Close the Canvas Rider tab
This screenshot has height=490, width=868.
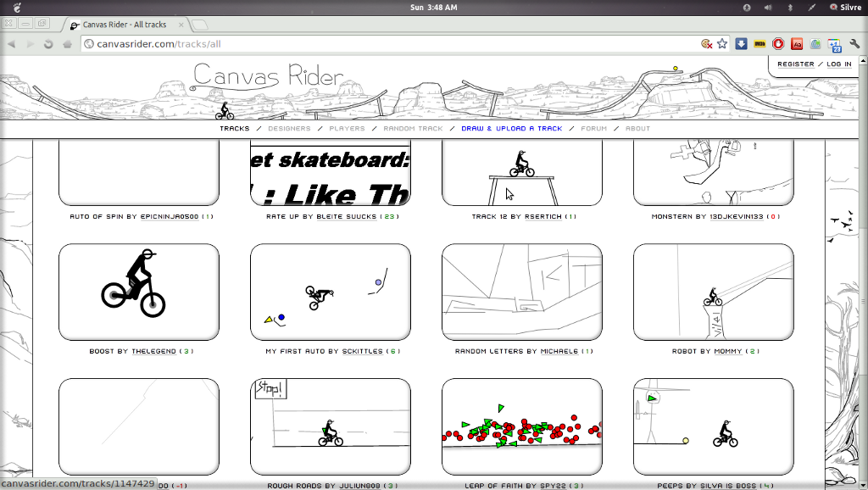click(x=181, y=25)
